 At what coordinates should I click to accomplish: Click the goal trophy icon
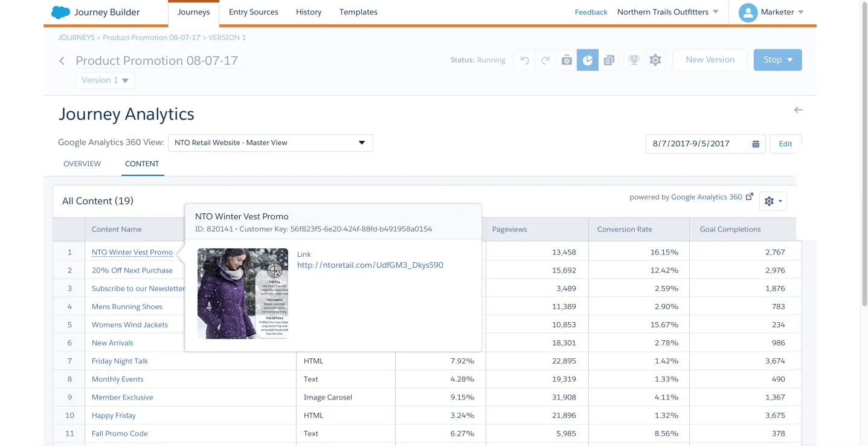pyautogui.click(x=634, y=60)
